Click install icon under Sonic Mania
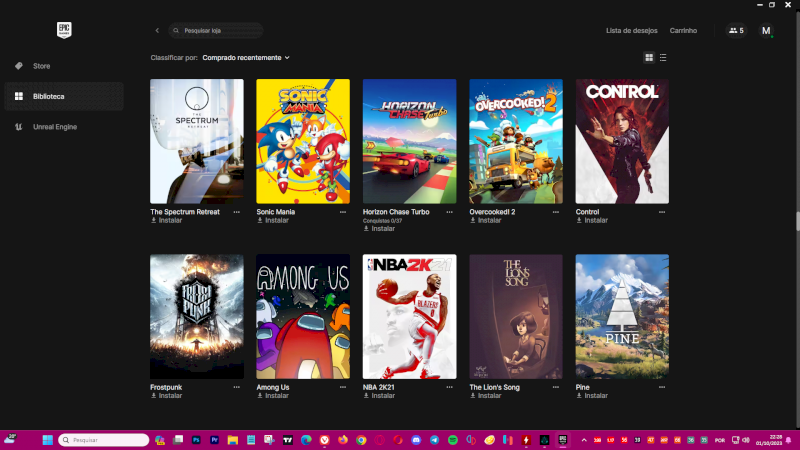This screenshot has height=450, width=800. [260, 220]
